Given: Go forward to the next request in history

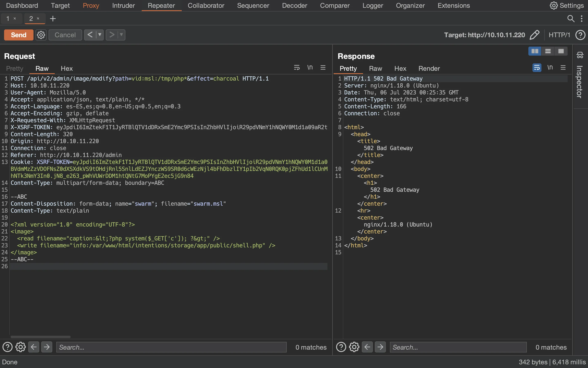Looking at the screenshot, I should (112, 35).
